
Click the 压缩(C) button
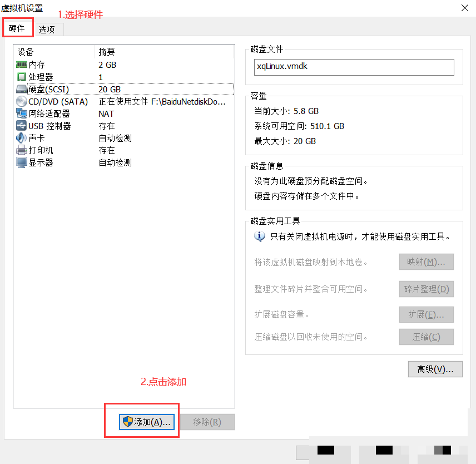coord(426,337)
